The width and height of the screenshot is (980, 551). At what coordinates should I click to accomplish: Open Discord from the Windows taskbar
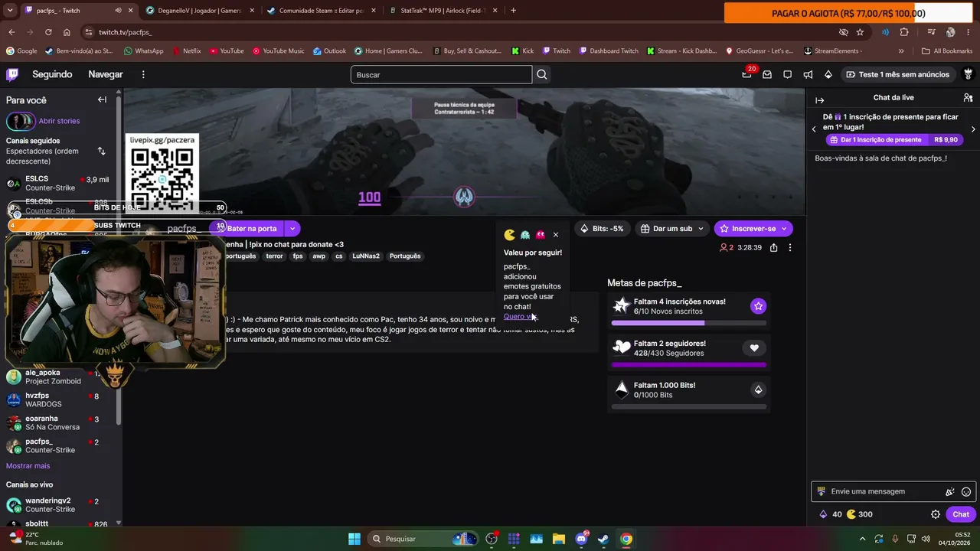(581, 539)
